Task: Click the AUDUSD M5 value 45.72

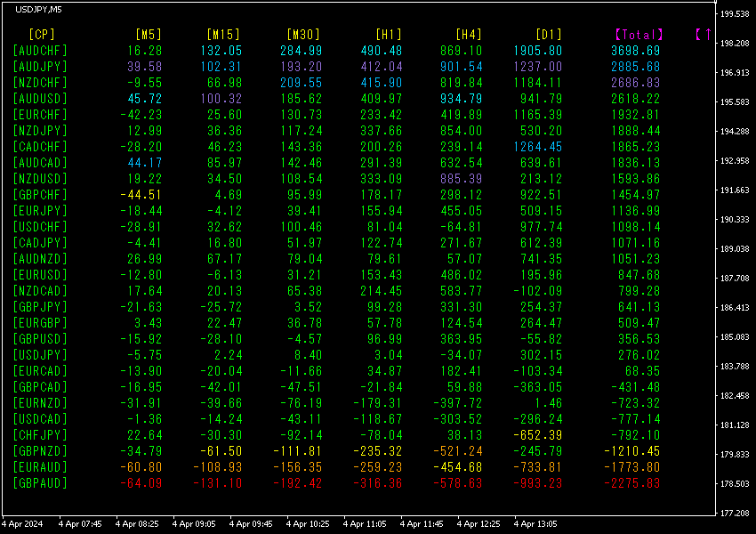Action: click(x=145, y=99)
